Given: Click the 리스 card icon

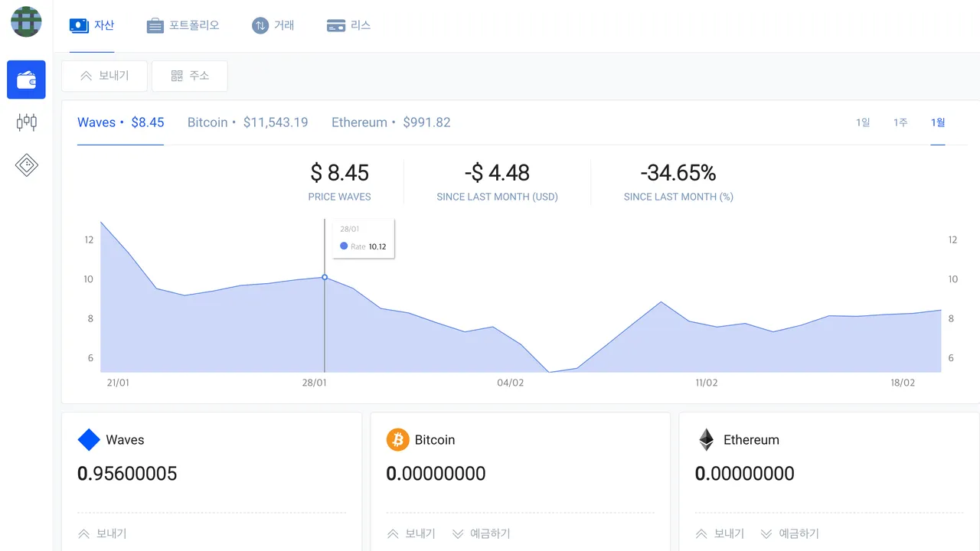Looking at the screenshot, I should click(x=336, y=25).
